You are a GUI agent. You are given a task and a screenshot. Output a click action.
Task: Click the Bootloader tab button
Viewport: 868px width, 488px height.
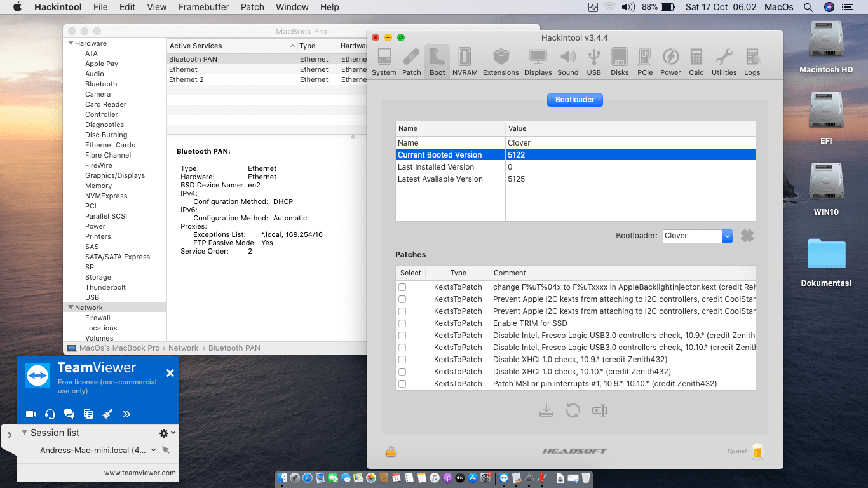tap(575, 100)
